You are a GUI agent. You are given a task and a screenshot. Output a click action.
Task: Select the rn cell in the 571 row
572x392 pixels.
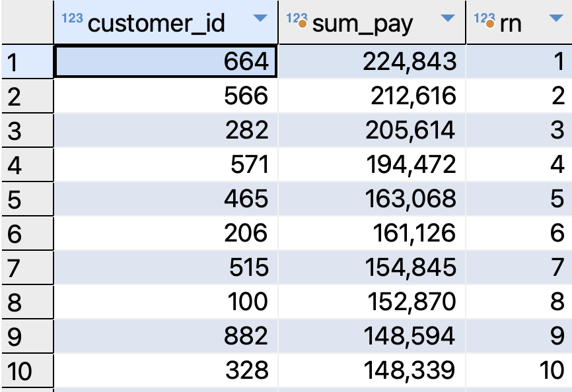click(x=519, y=164)
